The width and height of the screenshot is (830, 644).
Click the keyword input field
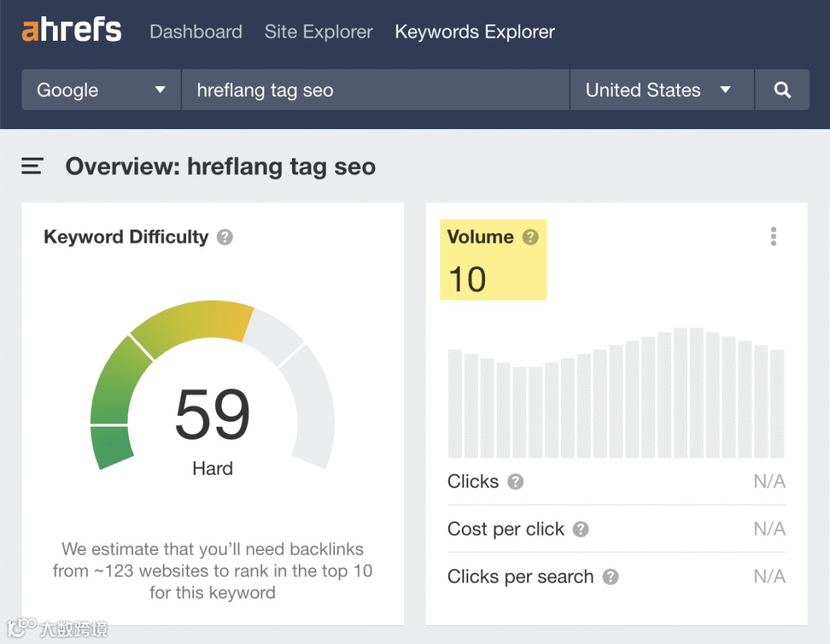pos(375,90)
